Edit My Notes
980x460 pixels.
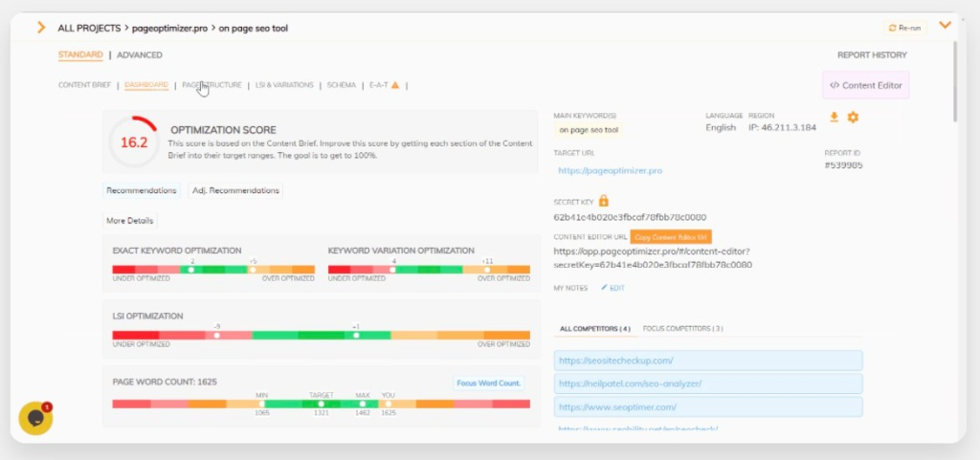click(612, 288)
